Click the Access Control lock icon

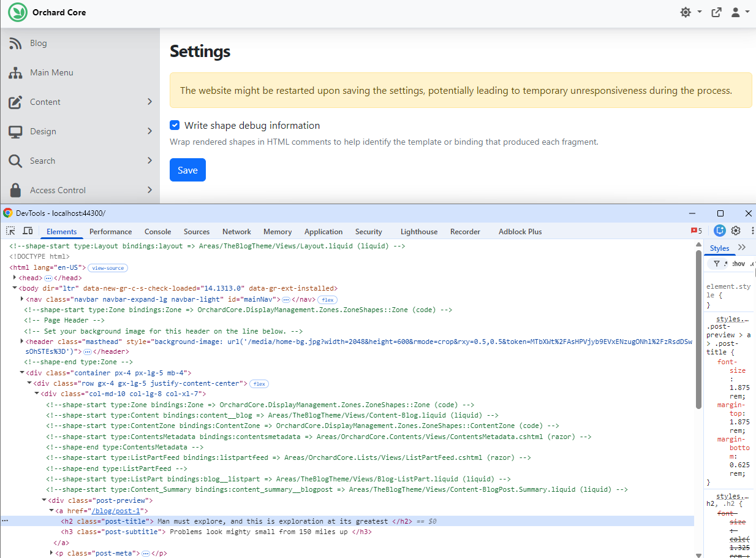coord(15,190)
